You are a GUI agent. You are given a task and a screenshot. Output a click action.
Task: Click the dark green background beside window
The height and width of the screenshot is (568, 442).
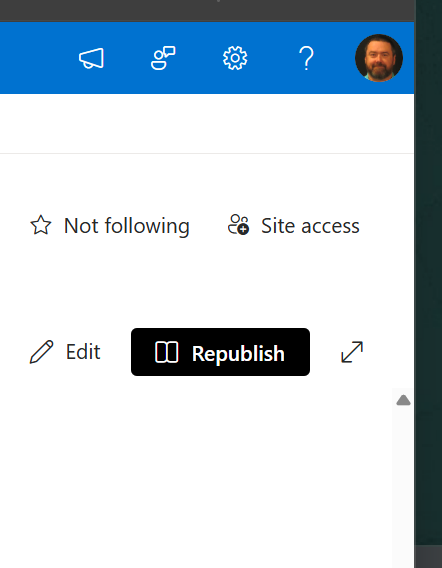[x=429, y=272]
